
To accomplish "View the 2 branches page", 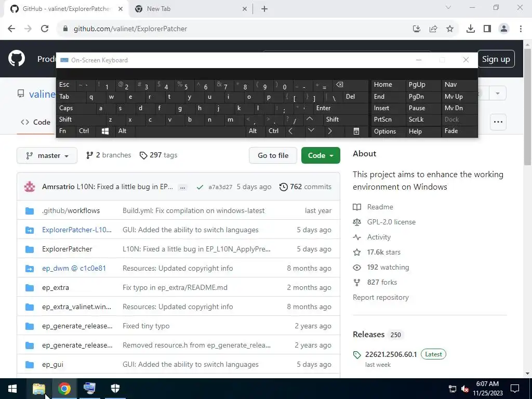I will pyautogui.click(x=109, y=155).
